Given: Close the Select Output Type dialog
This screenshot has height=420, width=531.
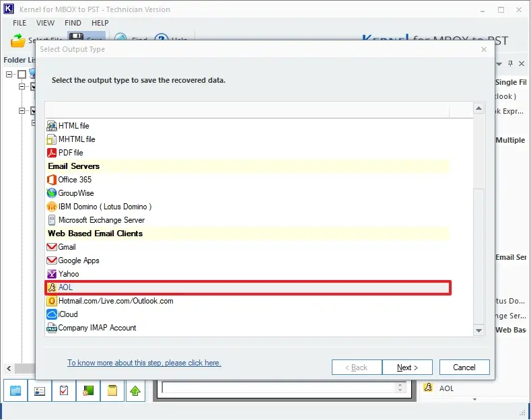Looking at the screenshot, I should (x=484, y=49).
